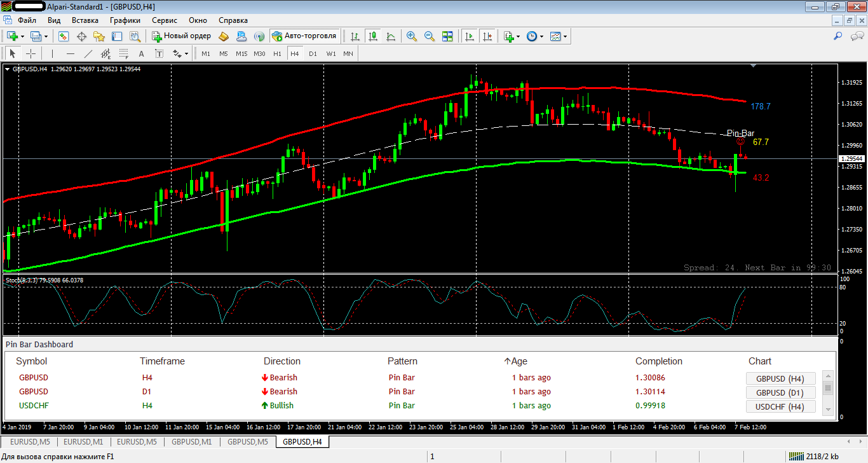Switch to D1 timeframe

pyautogui.click(x=313, y=53)
